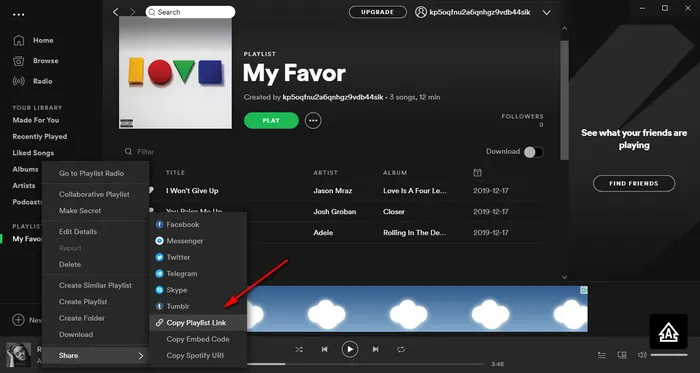This screenshot has width=700, height=373.
Task: Skip to next track
Action: pyautogui.click(x=375, y=349)
